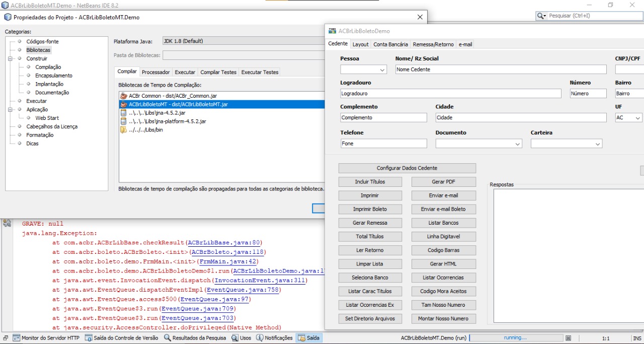Click the Incluir Títulos button

click(x=370, y=182)
